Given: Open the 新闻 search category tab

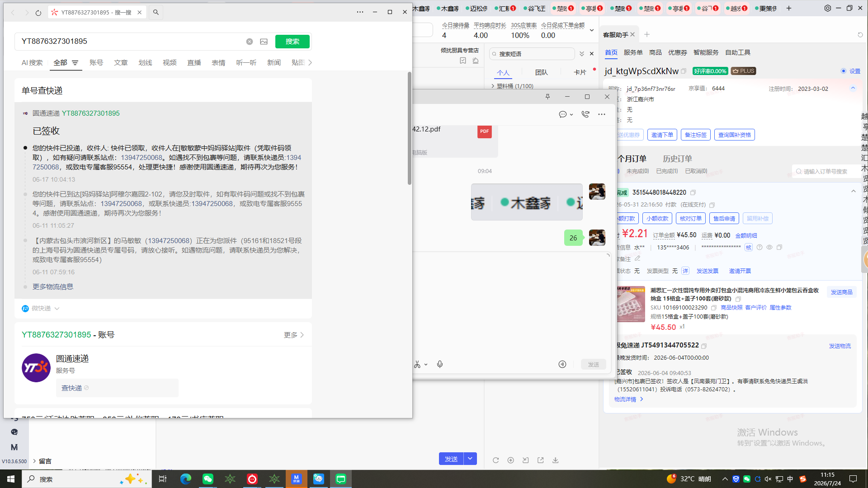Looking at the screenshot, I should click(x=274, y=63).
